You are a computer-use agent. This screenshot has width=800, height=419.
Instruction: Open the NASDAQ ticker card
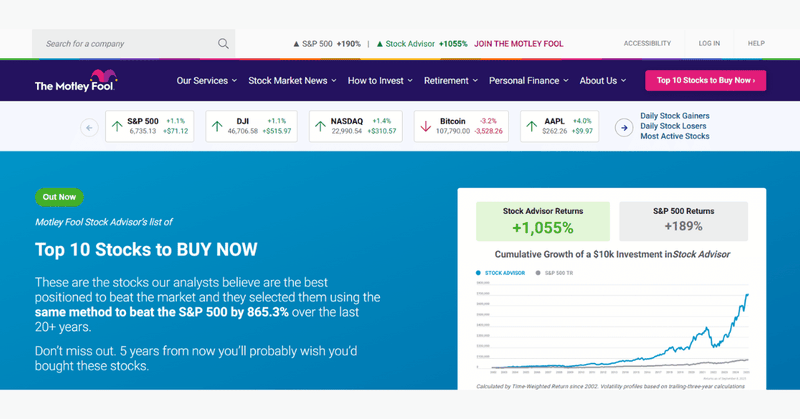[356, 126]
